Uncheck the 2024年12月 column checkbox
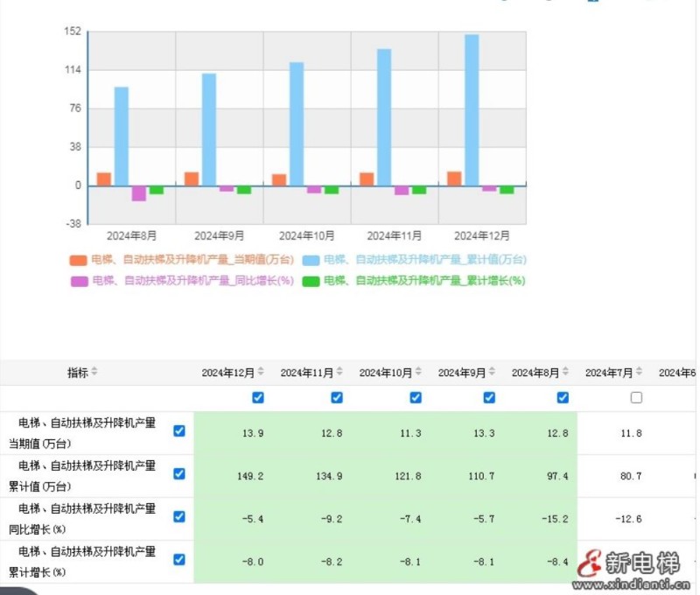The width and height of the screenshot is (700, 595). 256,398
